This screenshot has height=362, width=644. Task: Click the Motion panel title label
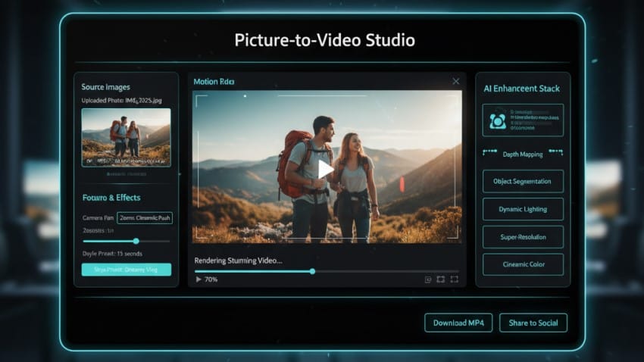point(214,82)
